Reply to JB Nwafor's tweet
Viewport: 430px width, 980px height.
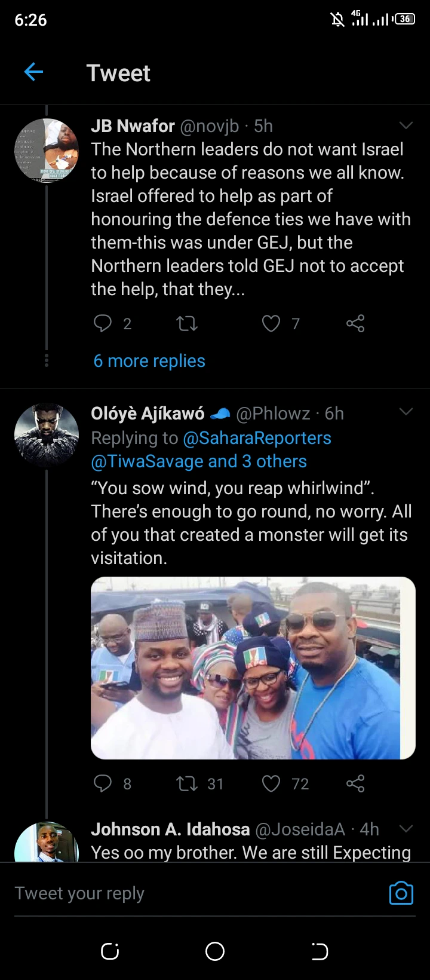[x=103, y=323]
